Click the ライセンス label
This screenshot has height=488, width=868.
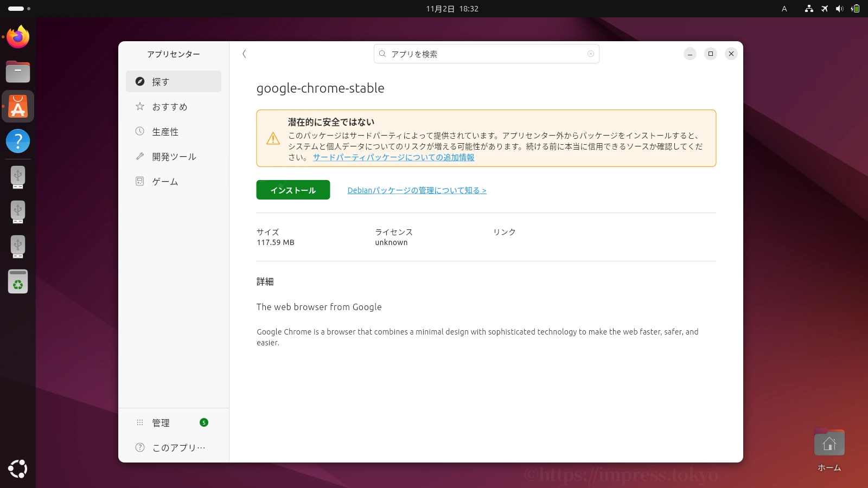point(394,232)
